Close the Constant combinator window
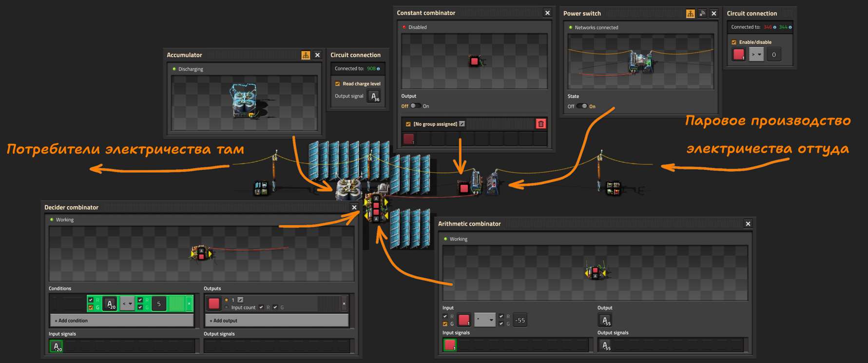 click(x=547, y=13)
